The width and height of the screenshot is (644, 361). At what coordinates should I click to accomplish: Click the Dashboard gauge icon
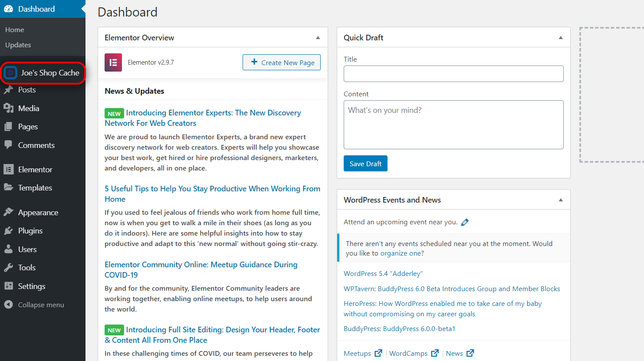(x=9, y=9)
